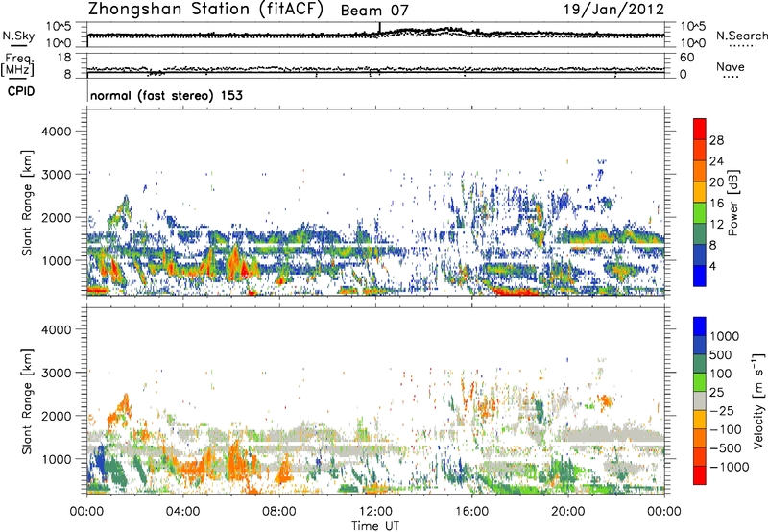Click the 'Zhongshan Station (fitACF)' plot title

[205, 10]
